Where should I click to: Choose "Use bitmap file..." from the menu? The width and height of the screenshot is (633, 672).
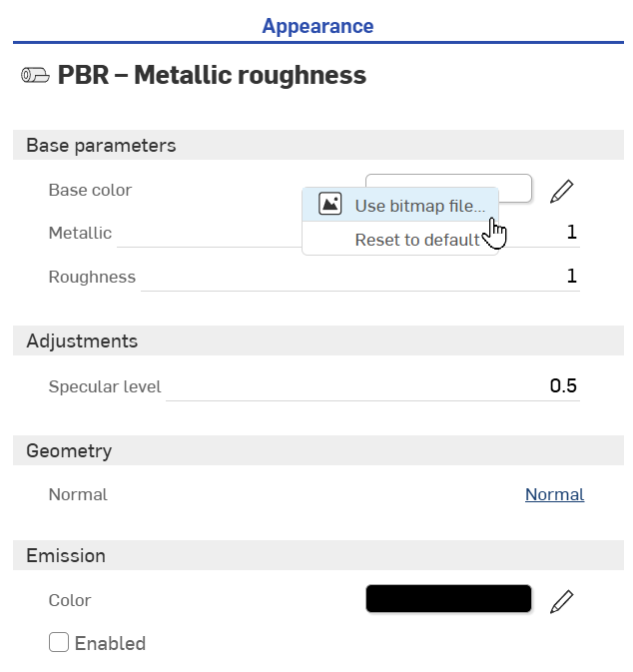click(x=419, y=206)
